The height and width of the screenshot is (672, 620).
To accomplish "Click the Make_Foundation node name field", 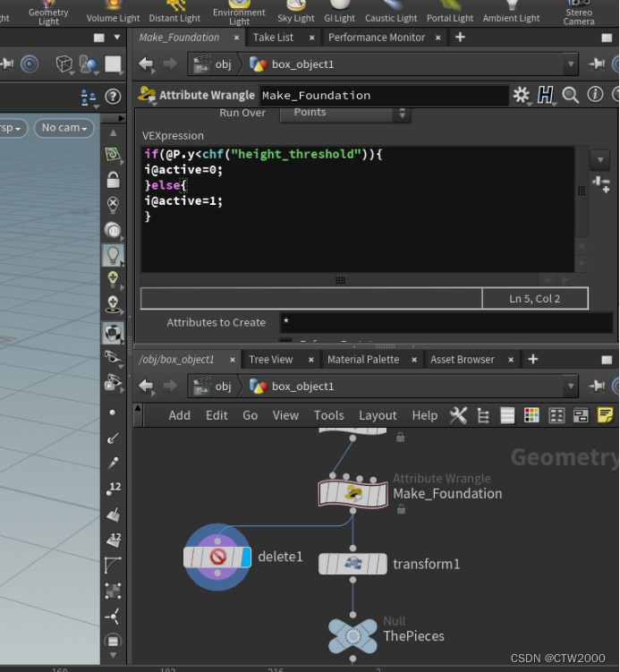I will click(384, 95).
